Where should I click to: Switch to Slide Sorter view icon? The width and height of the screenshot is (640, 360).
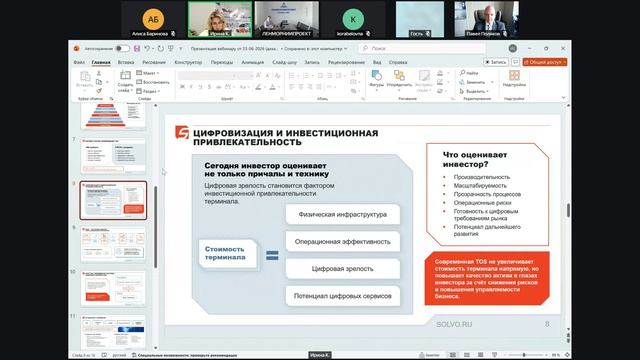(x=467, y=355)
